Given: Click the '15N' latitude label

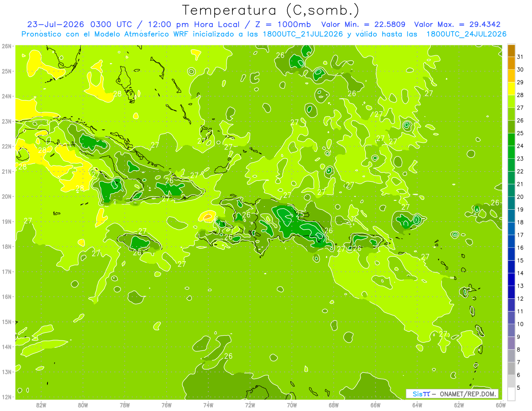Looking at the screenshot, I should [x=6, y=322].
